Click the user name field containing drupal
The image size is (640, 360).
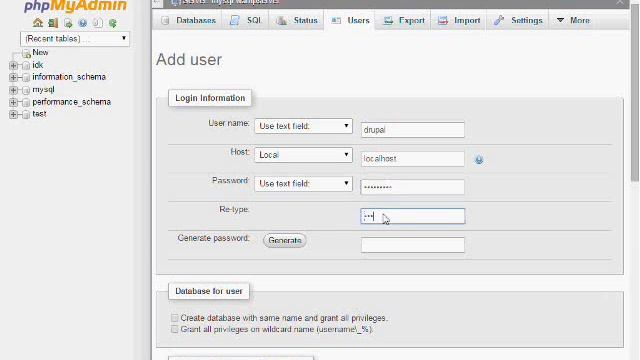[x=413, y=130]
